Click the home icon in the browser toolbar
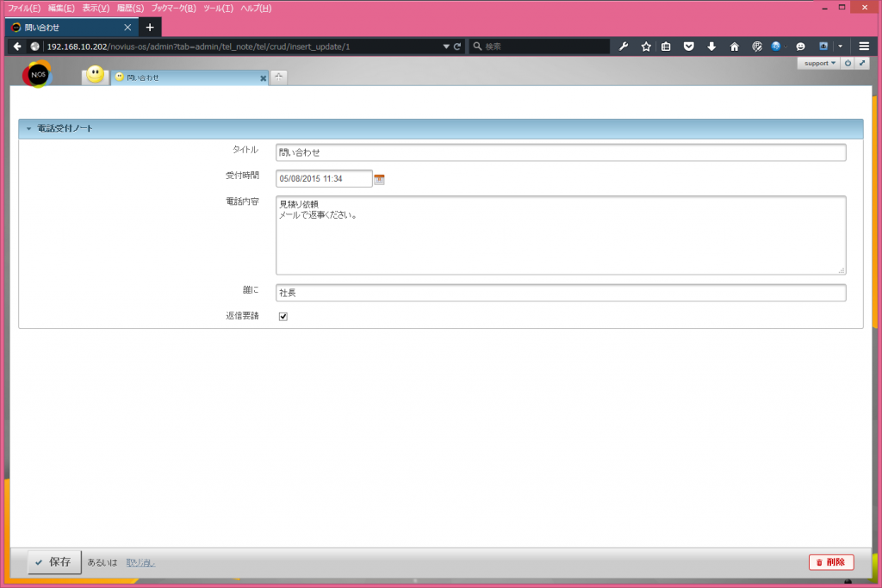The height and width of the screenshot is (588, 882). (x=734, y=46)
